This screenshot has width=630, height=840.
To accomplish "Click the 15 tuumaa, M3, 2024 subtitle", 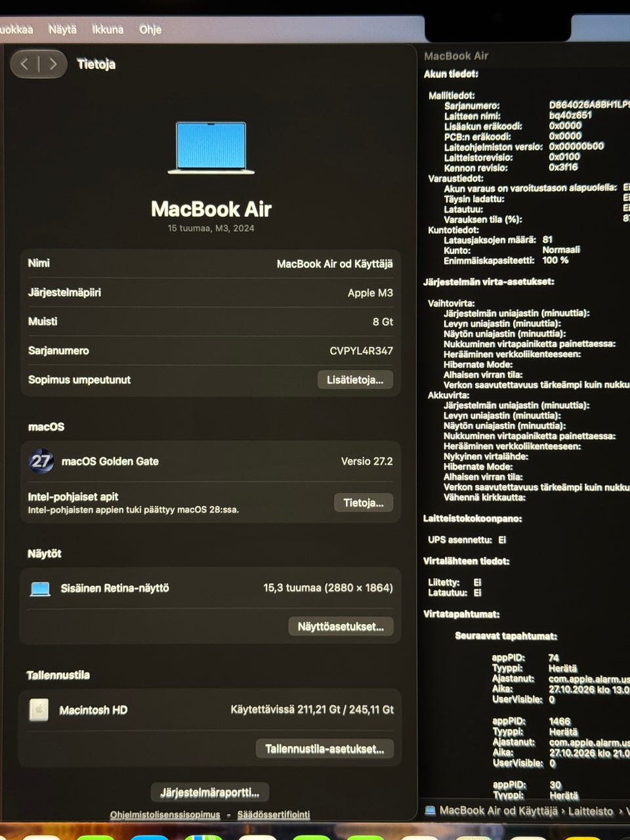I will pyautogui.click(x=211, y=228).
